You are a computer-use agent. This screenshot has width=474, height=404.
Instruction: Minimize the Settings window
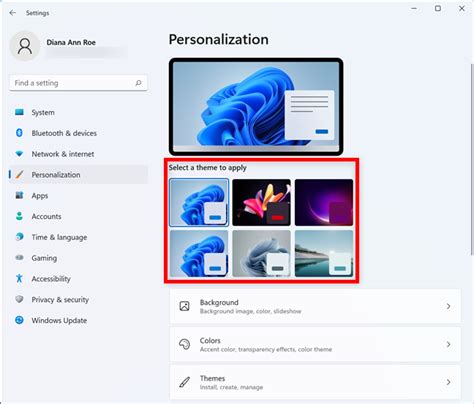point(414,8)
